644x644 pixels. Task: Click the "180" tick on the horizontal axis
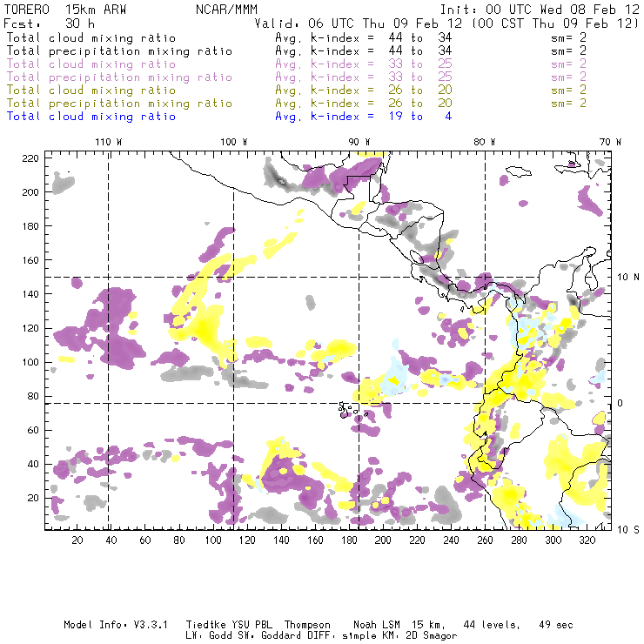(349, 540)
